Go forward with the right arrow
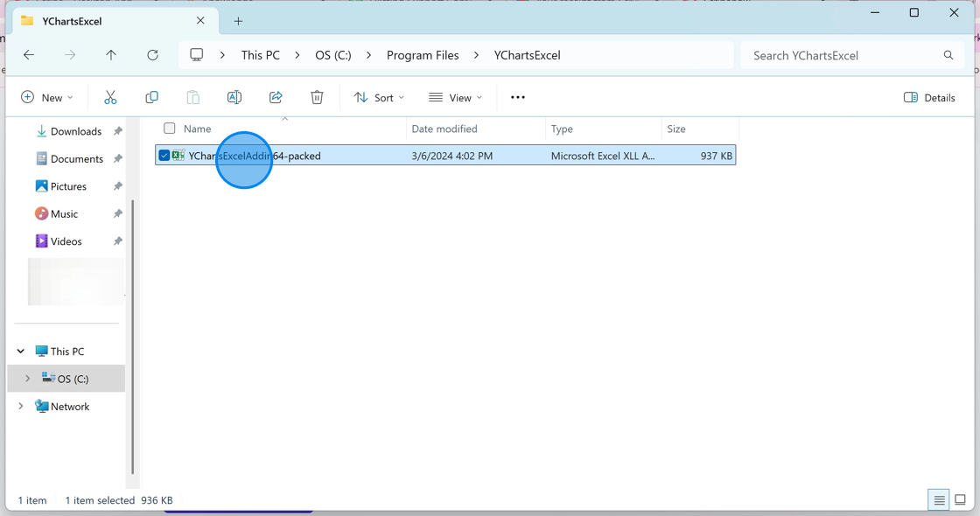 click(70, 55)
